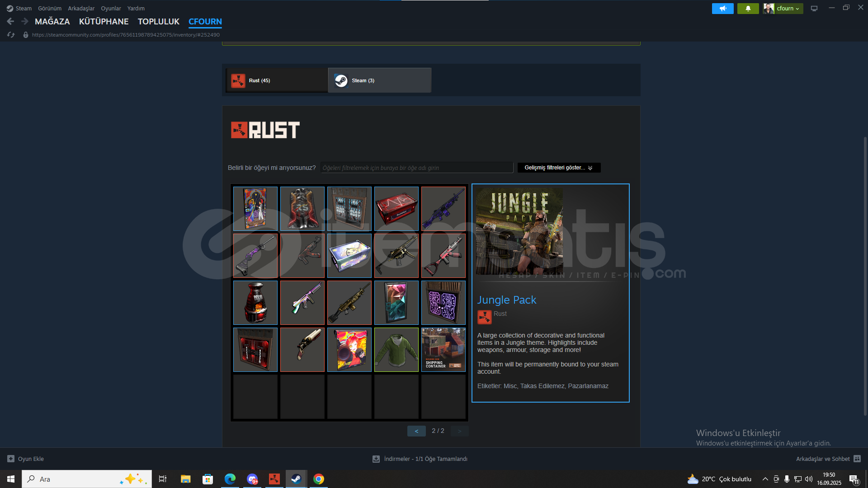Select the gold camo assault rifle item

pyautogui.click(x=349, y=303)
